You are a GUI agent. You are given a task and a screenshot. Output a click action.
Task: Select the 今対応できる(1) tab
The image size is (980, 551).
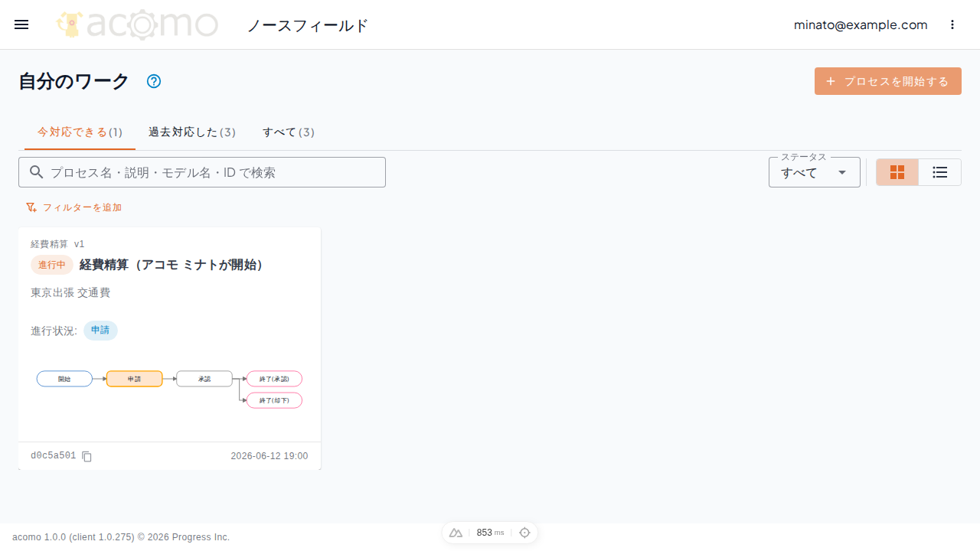(80, 132)
